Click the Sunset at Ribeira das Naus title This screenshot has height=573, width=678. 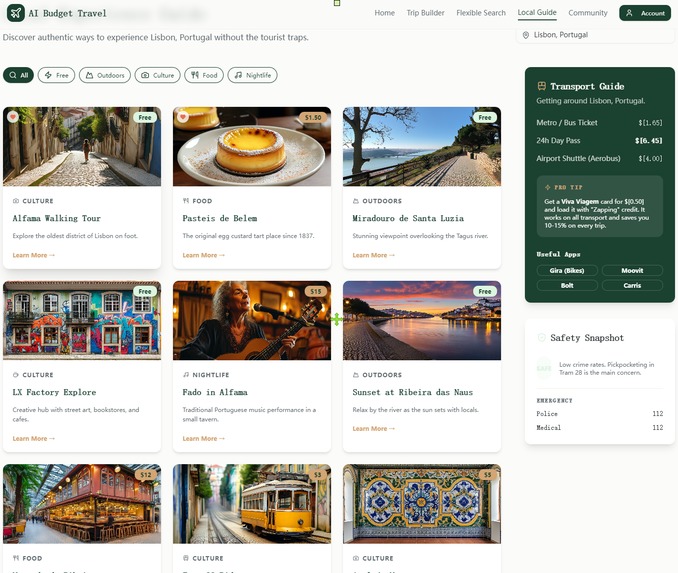tap(413, 392)
